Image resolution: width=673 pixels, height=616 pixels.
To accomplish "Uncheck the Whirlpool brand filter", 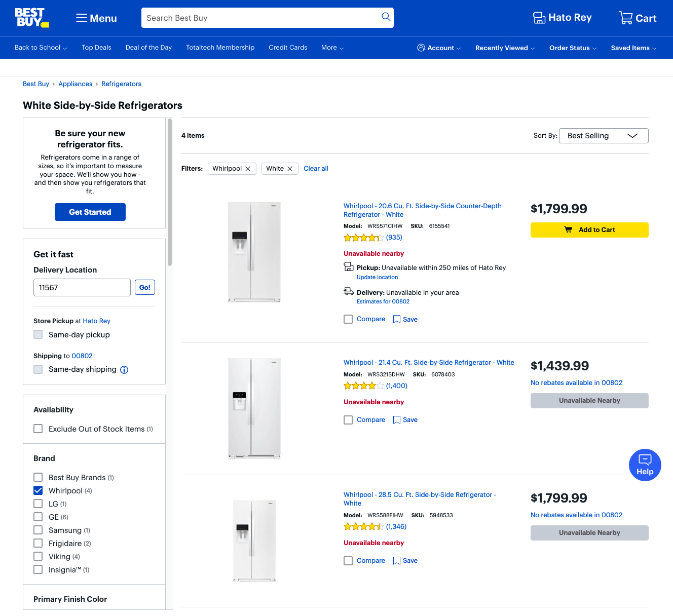I will point(38,490).
